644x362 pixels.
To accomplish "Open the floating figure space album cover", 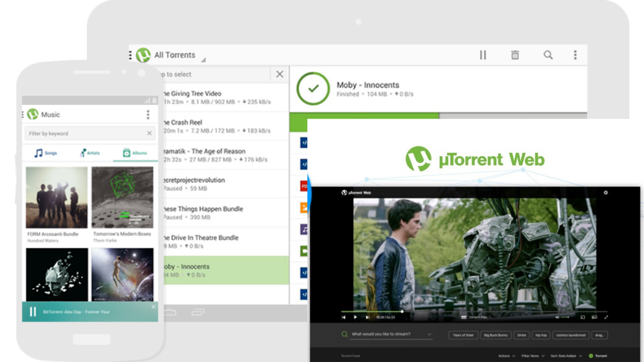I will pyautogui.click(x=122, y=275).
